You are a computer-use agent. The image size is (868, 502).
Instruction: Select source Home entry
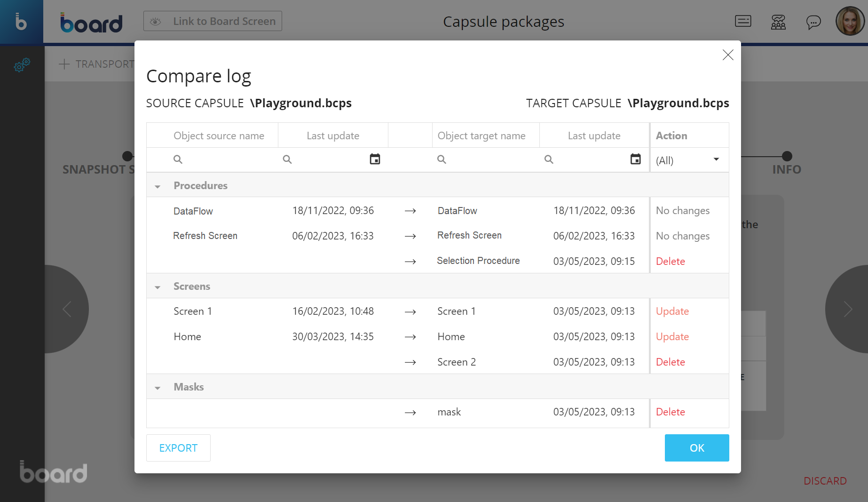pos(187,336)
